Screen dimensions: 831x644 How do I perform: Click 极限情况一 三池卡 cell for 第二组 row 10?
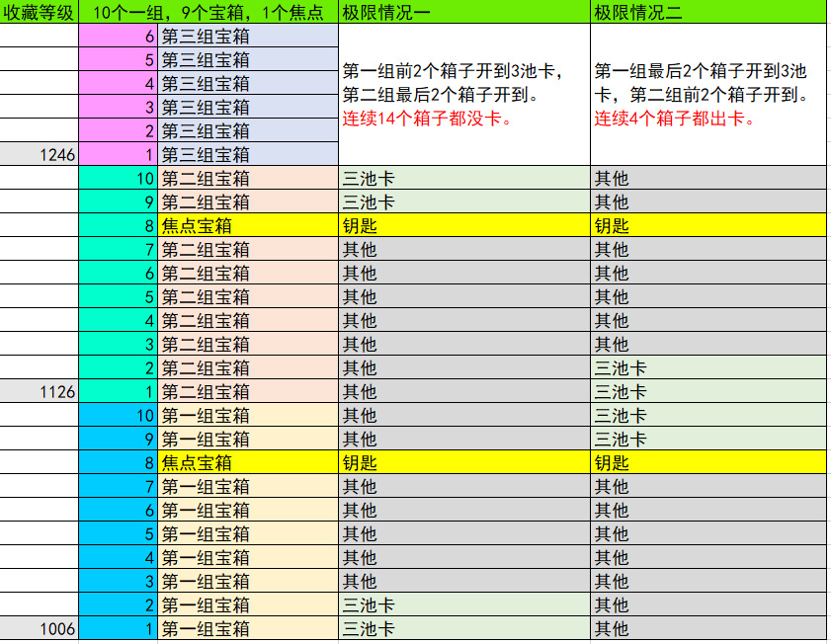click(x=464, y=178)
